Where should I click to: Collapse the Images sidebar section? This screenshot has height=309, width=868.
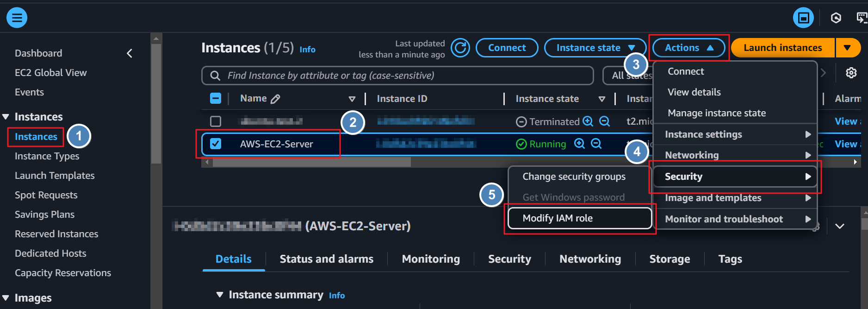pos(6,298)
